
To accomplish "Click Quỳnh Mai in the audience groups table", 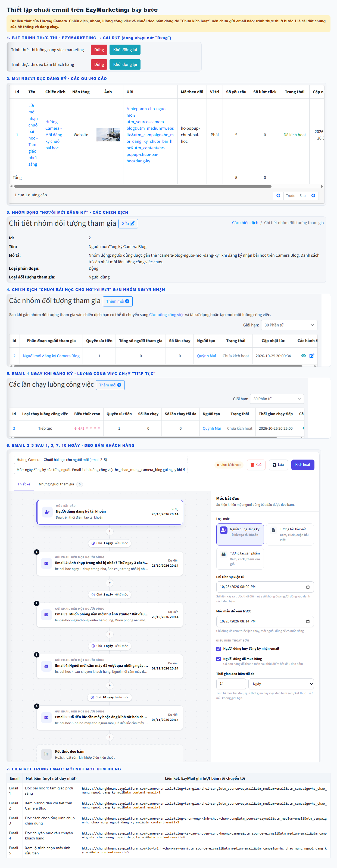I will pyautogui.click(x=206, y=356).
